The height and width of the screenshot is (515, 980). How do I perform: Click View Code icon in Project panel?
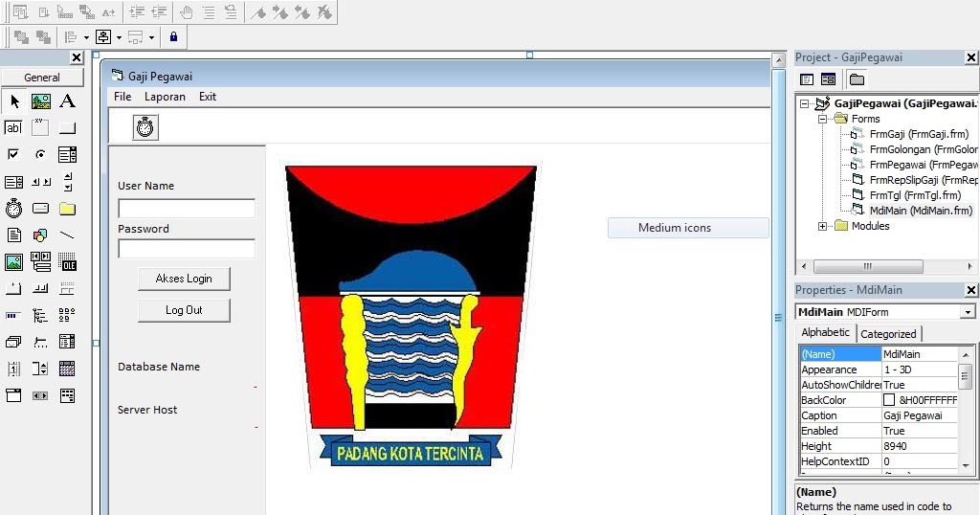coord(807,79)
